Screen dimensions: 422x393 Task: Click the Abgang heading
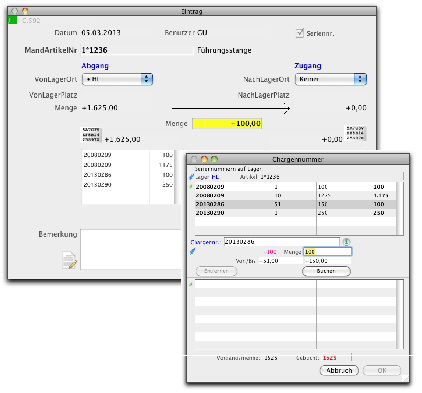pos(95,66)
